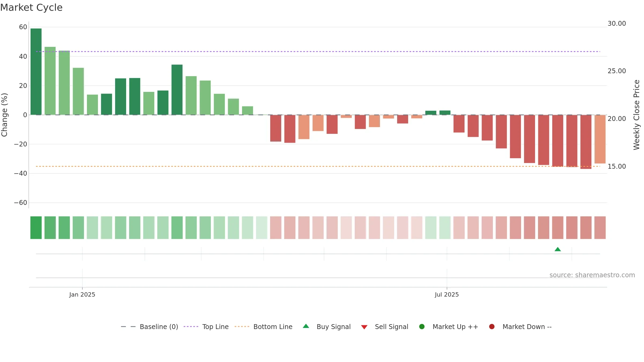Image resolution: width=644 pixels, height=362 pixels.
Task: Click the tallest dark green first bar
Action: (x=36, y=72)
